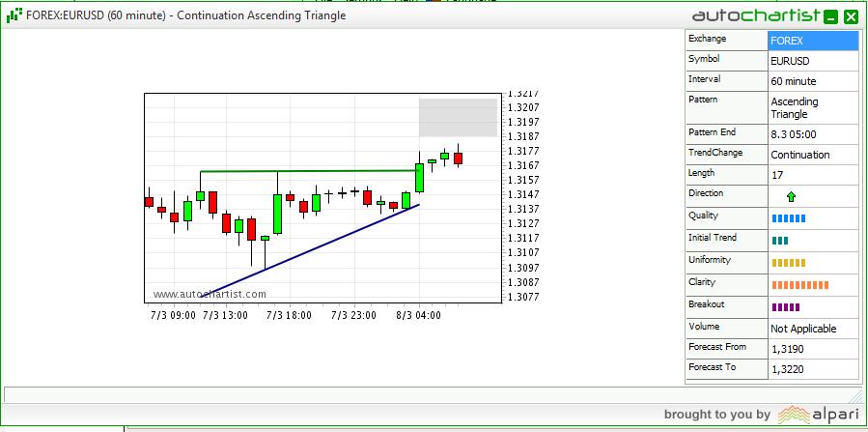868x432 pixels.
Task: Click the 7/3 18:00 time axis label
Action: pyautogui.click(x=289, y=315)
